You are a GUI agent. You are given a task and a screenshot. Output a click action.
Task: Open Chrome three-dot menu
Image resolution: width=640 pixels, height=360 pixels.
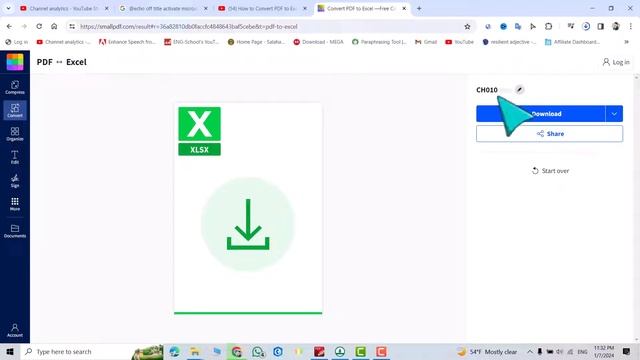pyautogui.click(x=631, y=26)
